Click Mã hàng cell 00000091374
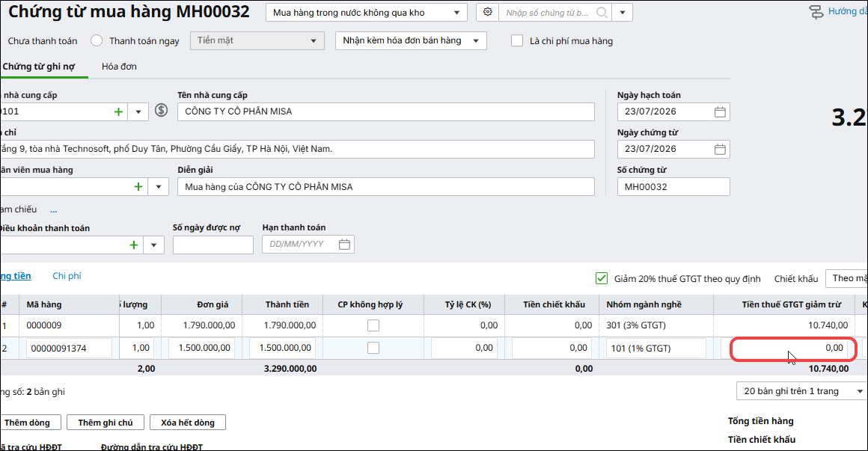The image size is (868, 451). (69, 348)
